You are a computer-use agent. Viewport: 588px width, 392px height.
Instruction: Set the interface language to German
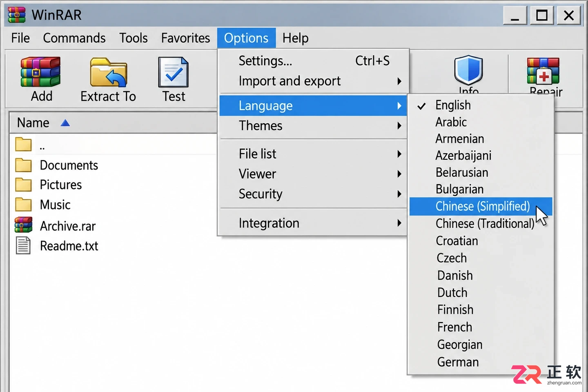click(481, 362)
